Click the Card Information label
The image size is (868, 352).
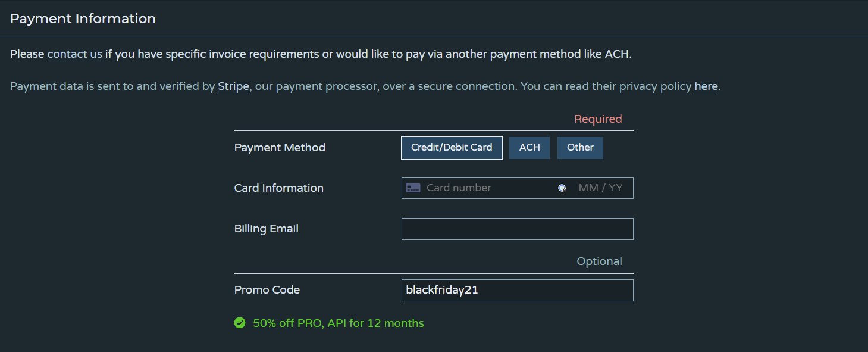point(279,188)
